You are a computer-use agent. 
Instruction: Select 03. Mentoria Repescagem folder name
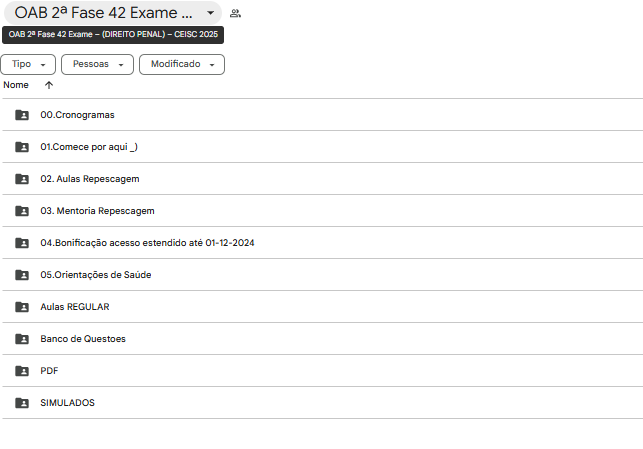point(97,211)
